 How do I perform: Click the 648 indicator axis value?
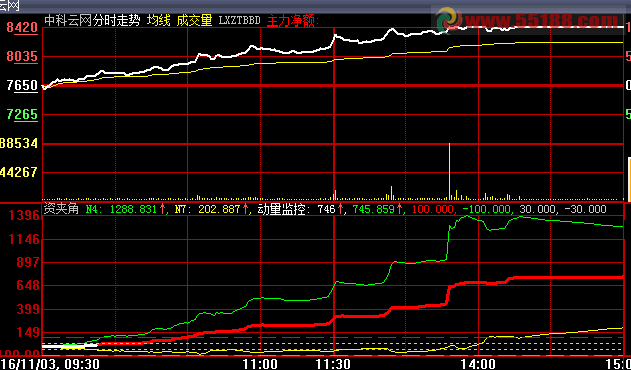tap(28, 286)
